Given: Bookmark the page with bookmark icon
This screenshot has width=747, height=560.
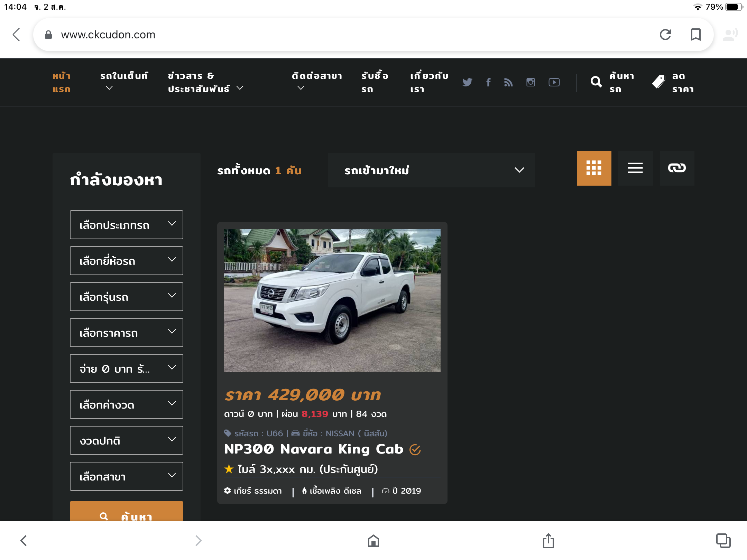Looking at the screenshot, I should click(x=695, y=35).
